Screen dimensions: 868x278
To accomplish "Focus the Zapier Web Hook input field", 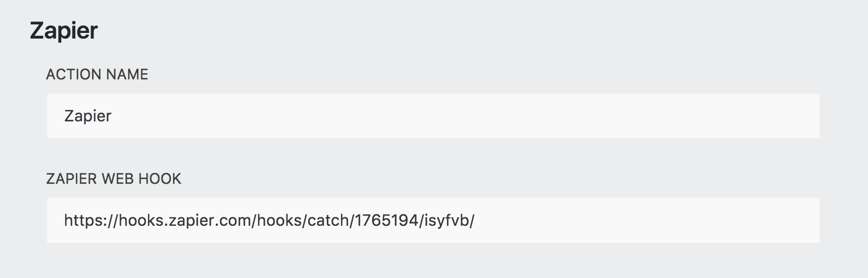I will point(433,220).
